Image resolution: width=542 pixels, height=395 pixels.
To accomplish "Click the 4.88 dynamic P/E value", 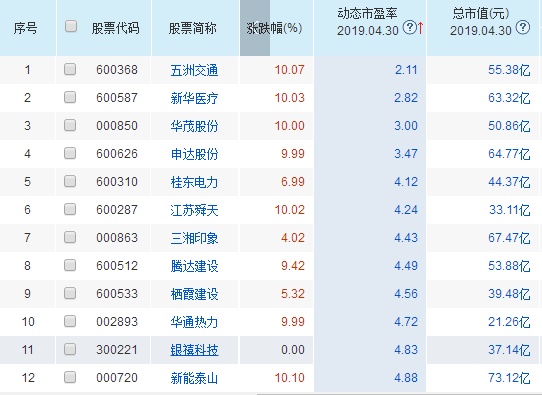I will tap(406, 378).
